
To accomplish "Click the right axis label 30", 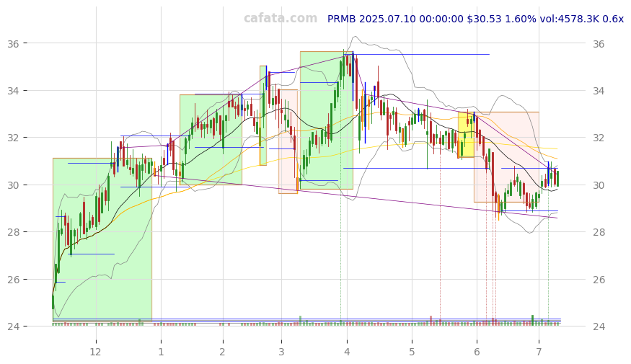I will click(x=599, y=185).
